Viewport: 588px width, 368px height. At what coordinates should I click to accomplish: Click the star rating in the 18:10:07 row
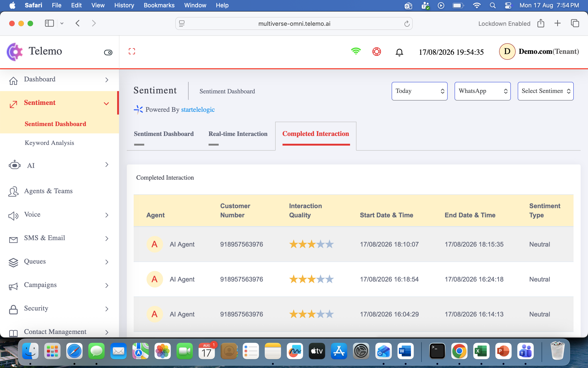[311, 244]
